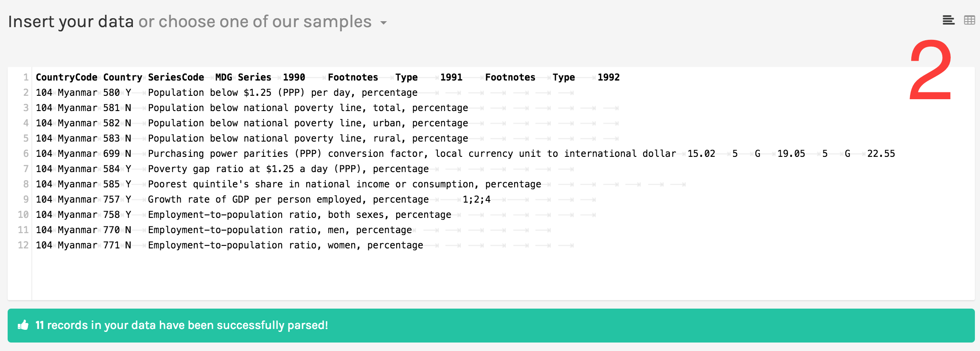
Task: Click the value 15.02 in the PPP row
Action: point(701,153)
